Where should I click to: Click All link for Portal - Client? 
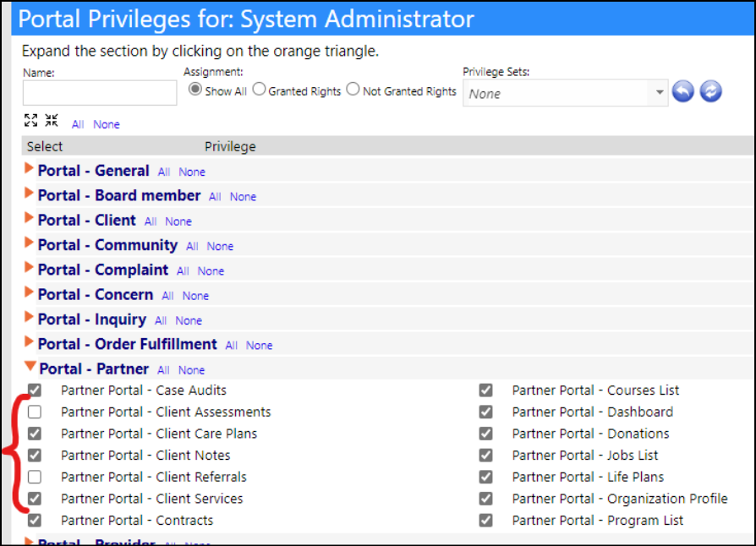(151, 221)
